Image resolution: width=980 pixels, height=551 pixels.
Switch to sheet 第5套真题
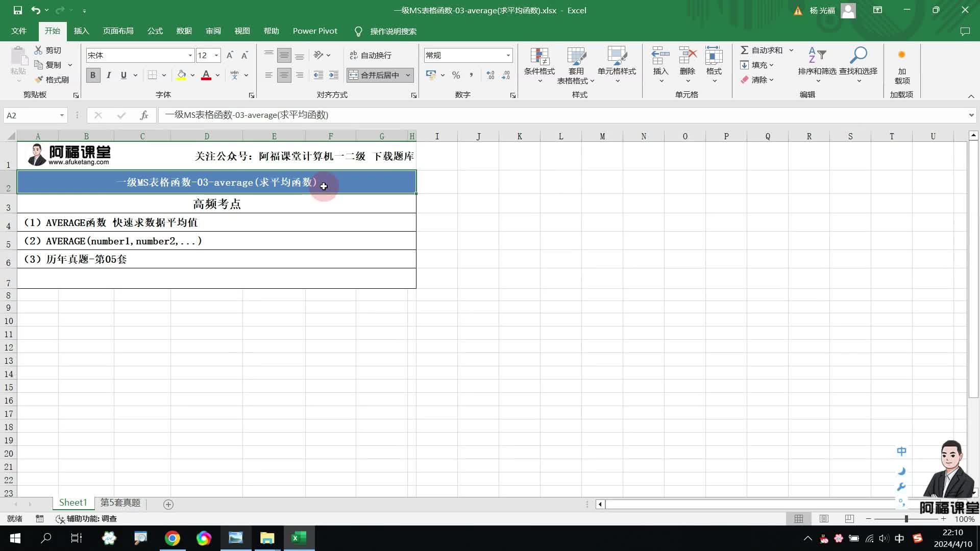(x=120, y=503)
